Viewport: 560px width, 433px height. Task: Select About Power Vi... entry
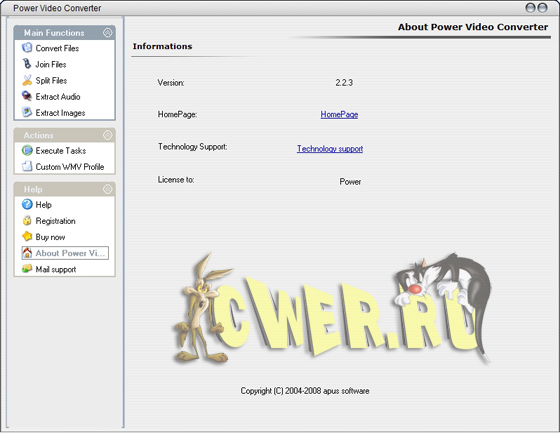pyautogui.click(x=65, y=253)
